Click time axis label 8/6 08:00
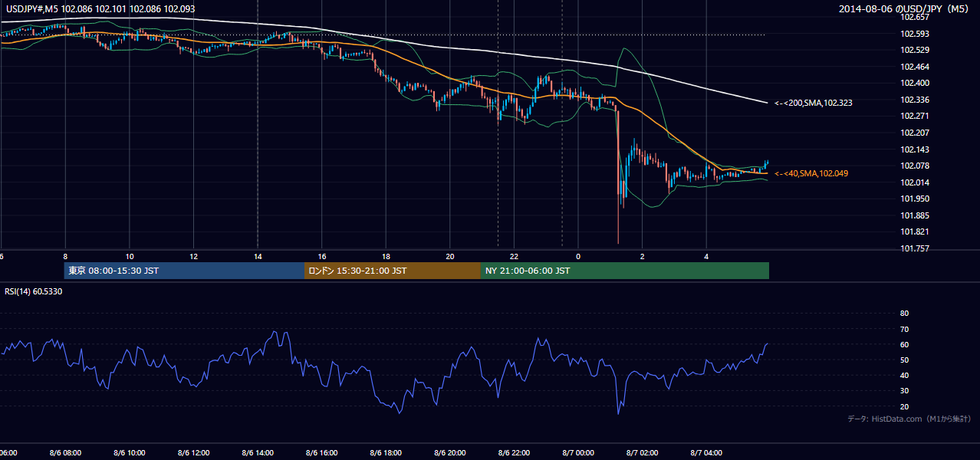Viewport: 980px width, 460px height. pyautogui.click(x=65, y=452)
